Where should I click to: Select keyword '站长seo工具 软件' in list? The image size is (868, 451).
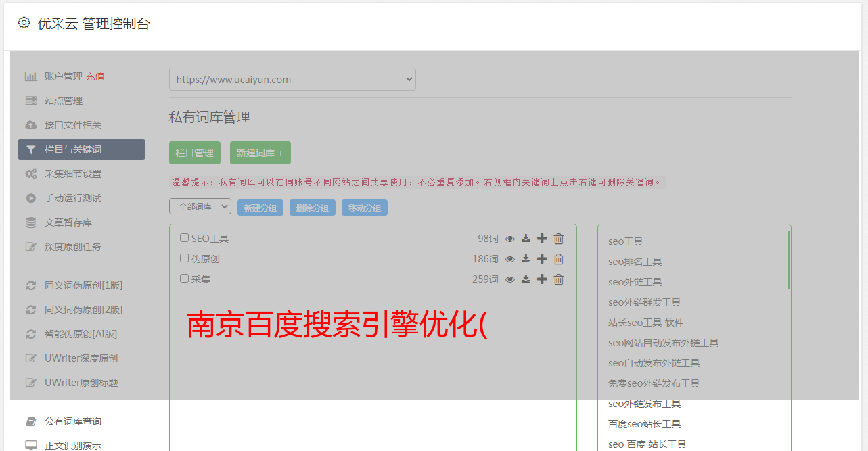click(645, 323)
